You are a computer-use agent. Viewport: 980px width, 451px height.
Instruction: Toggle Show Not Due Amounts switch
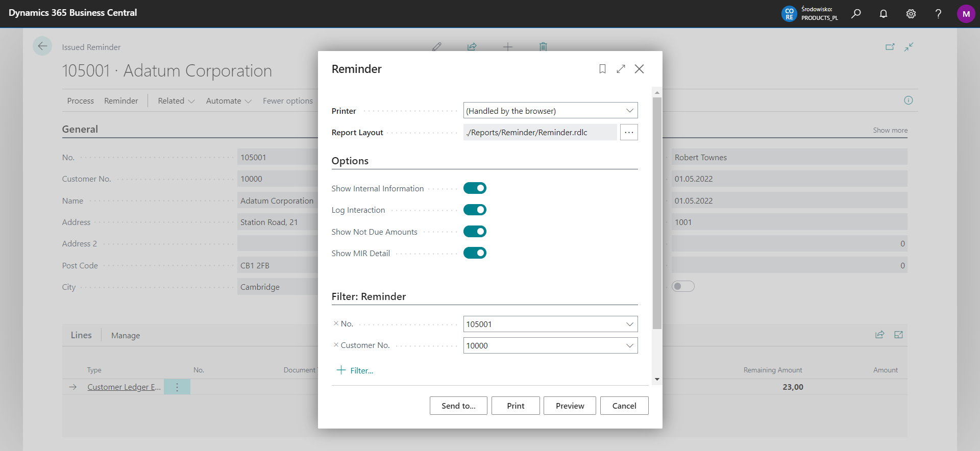(475, 232)
